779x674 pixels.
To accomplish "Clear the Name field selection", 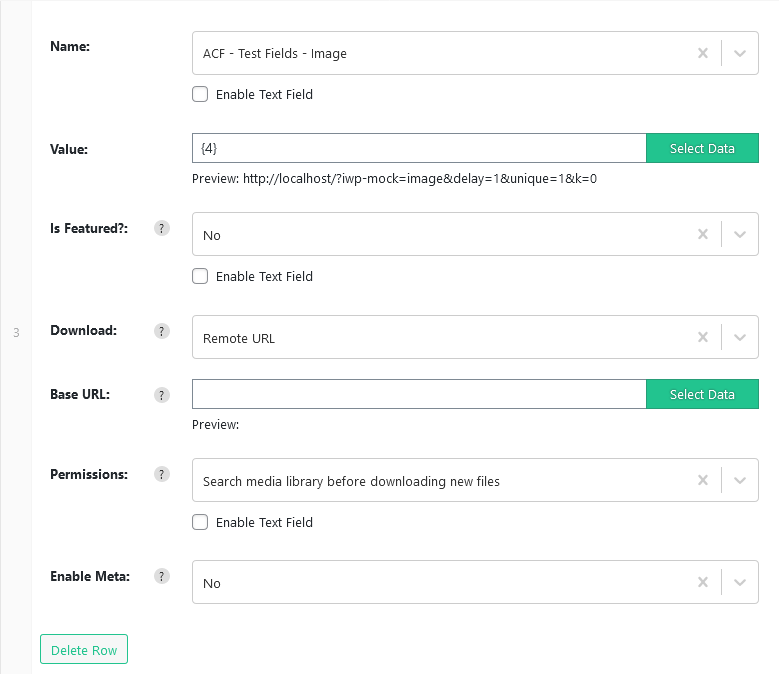I will pos(702,53).
